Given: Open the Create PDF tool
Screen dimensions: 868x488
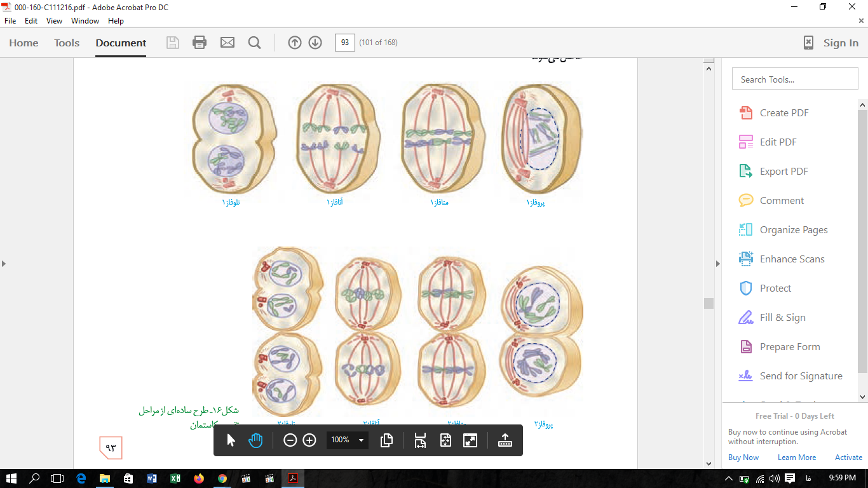Looking at the screenshot, I should (784, 112).
